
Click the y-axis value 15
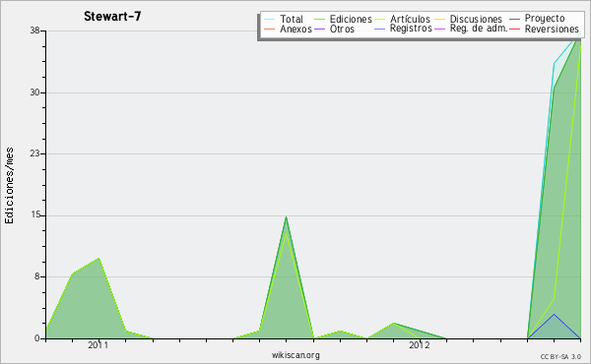point(35,215)
